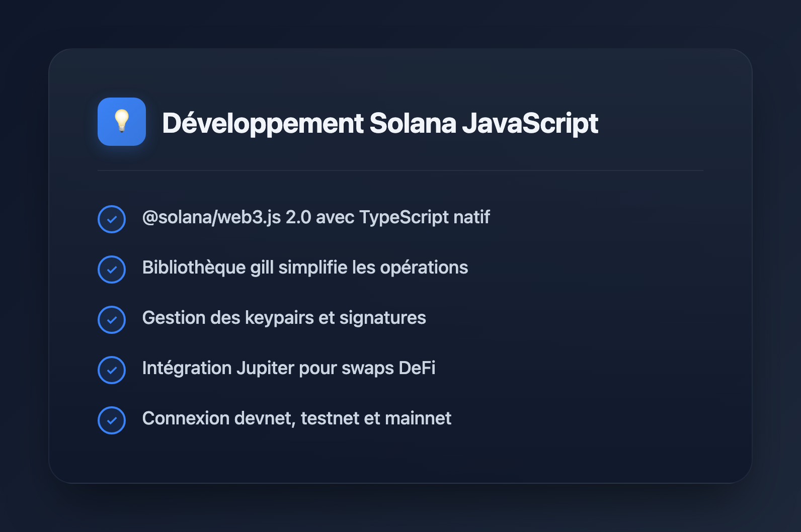Select the heading Développement Solana JavaScript
This screenshot has height=532, width=801.
(x=380, y=123)
